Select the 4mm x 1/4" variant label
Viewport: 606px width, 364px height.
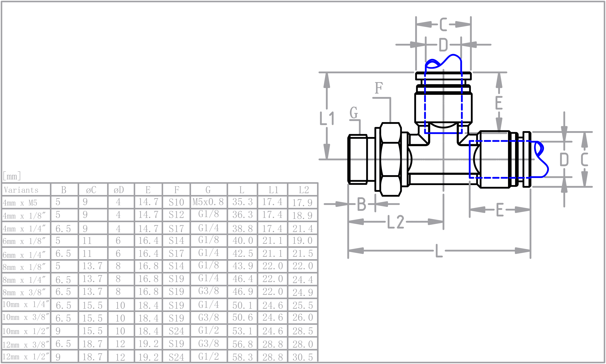pyautogui.click(x=24, y=229)
